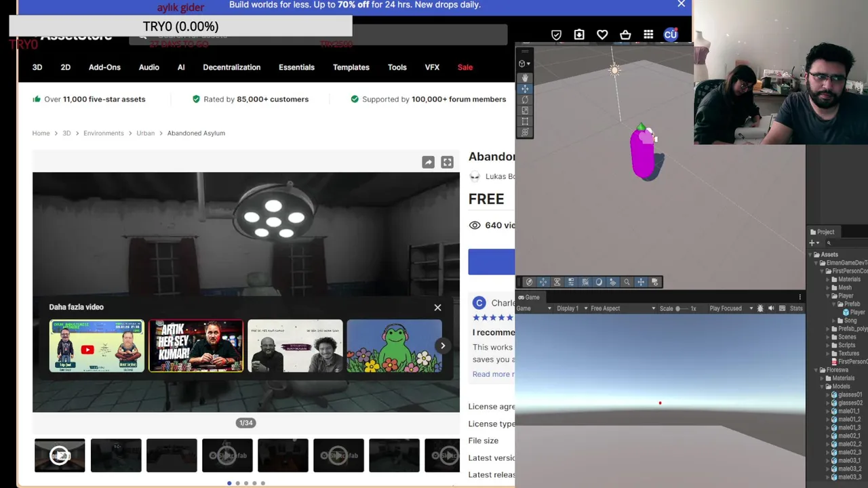Open the Sale page link

pos(465,67)
